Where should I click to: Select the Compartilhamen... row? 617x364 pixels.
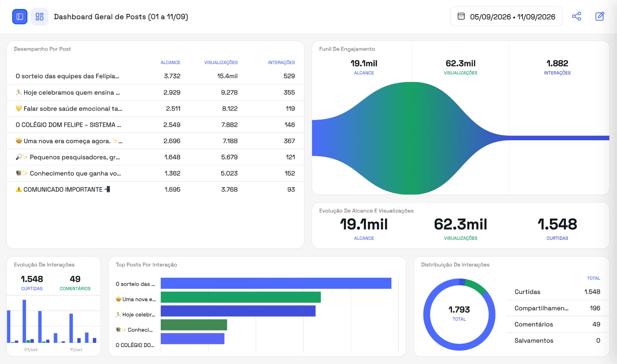click(557, 308)
